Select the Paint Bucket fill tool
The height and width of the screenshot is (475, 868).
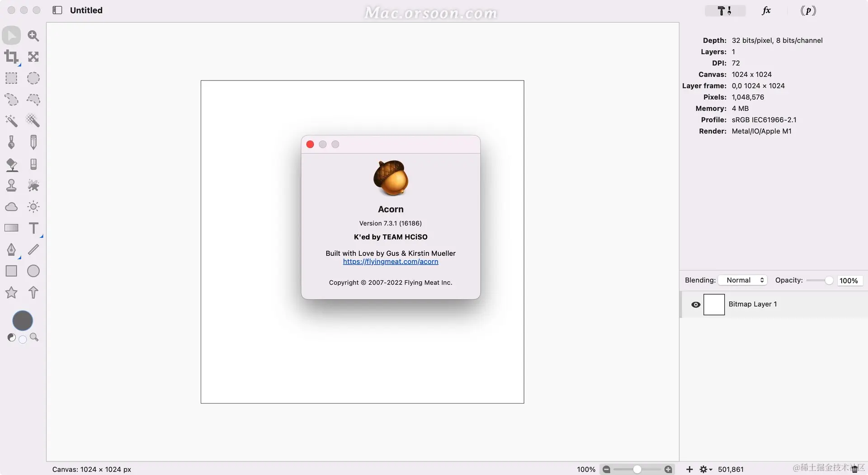pos(12,165)
